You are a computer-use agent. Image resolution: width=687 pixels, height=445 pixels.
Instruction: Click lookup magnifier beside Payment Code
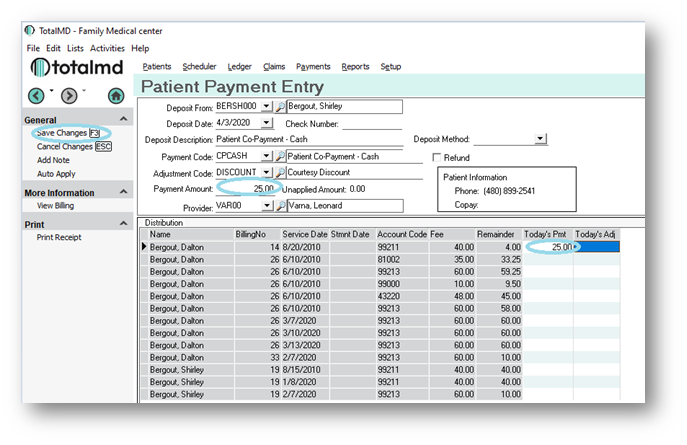click(281, 156)
